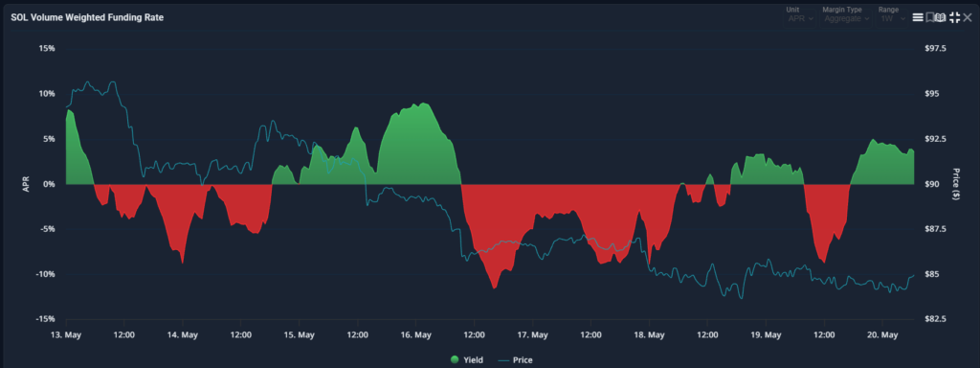Click the SOL Volume Weighted Funding Rate title
The image size is (980, 368).
click(x=87, y=17)
